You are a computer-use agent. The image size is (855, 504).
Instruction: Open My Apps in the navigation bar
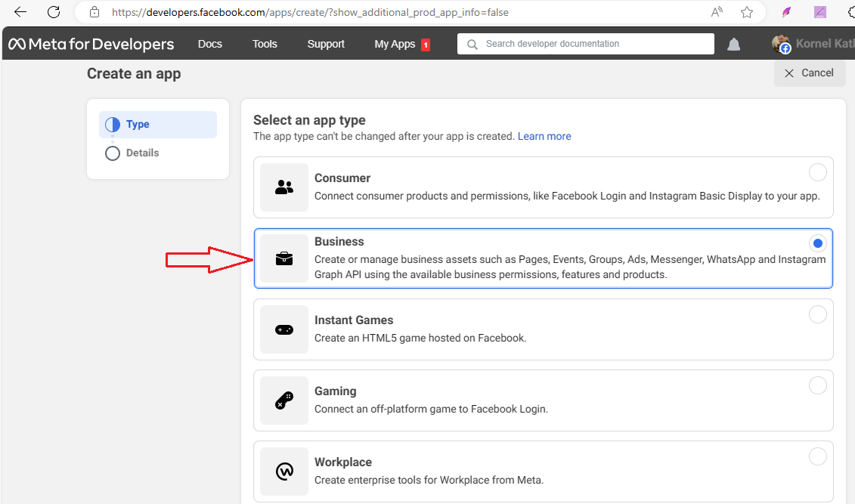point(395,45)
